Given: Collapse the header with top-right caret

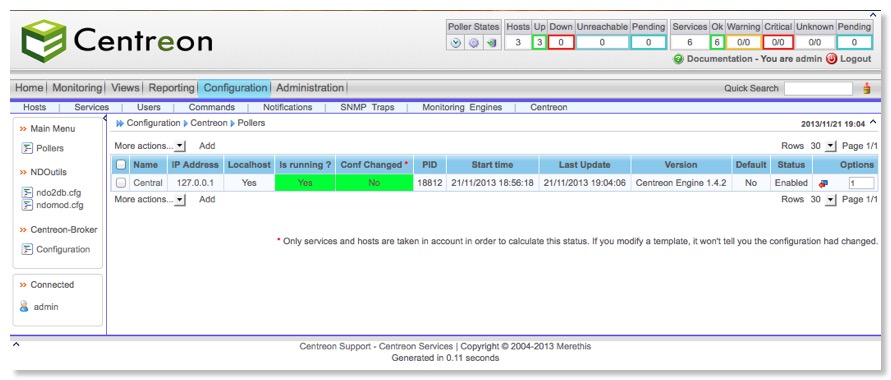Looking at the screenshot, I should click(x=873, y=15).
